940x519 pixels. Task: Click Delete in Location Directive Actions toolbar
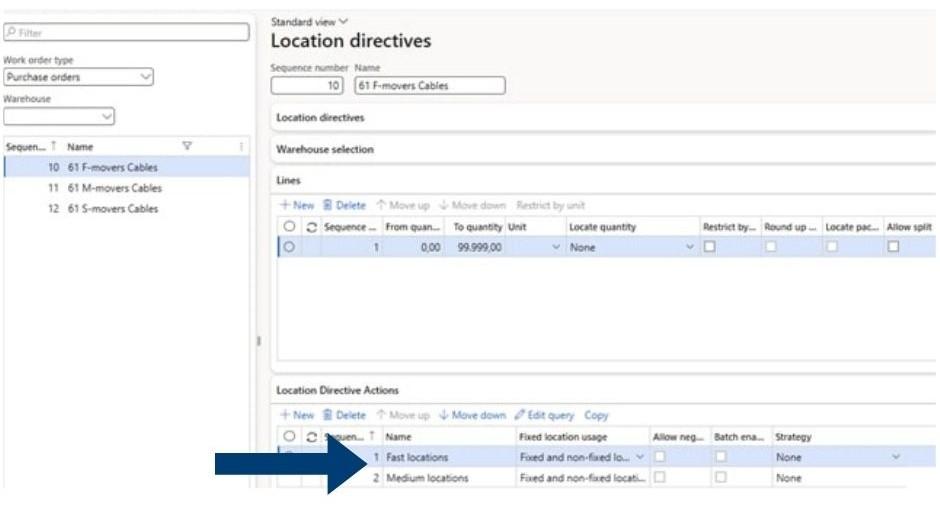click(344, 415)
